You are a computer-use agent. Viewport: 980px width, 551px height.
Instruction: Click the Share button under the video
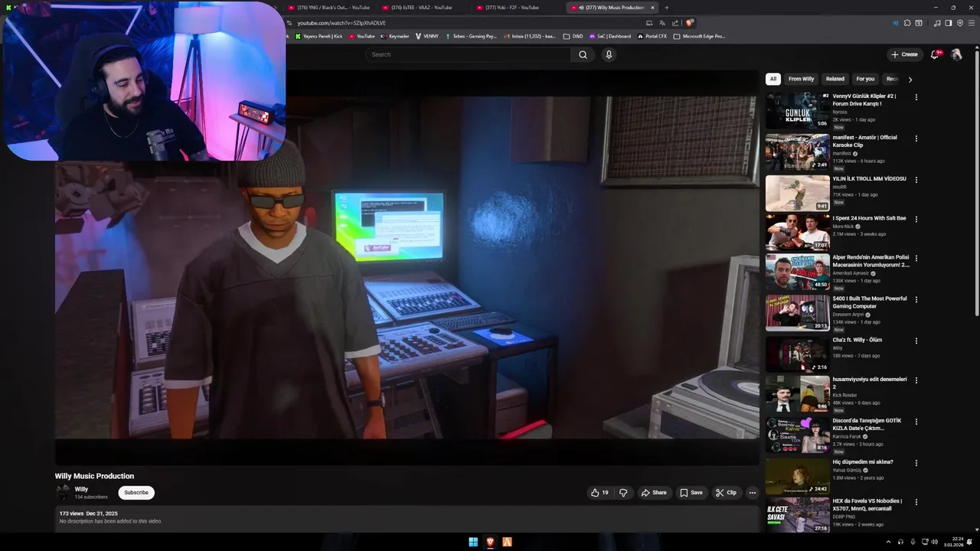(x=654, y=493)
